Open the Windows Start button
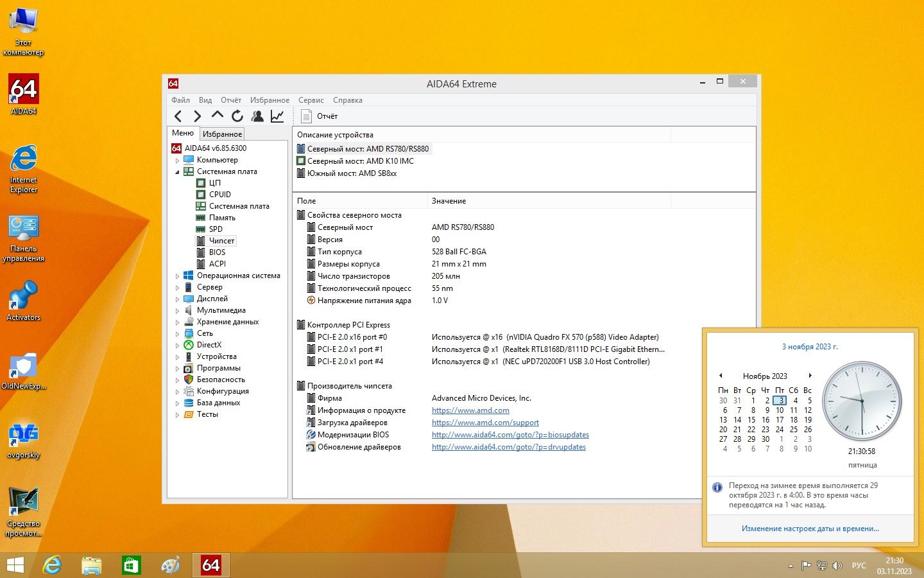The height and width of the screenshot is (578, 924). [15, 565]
